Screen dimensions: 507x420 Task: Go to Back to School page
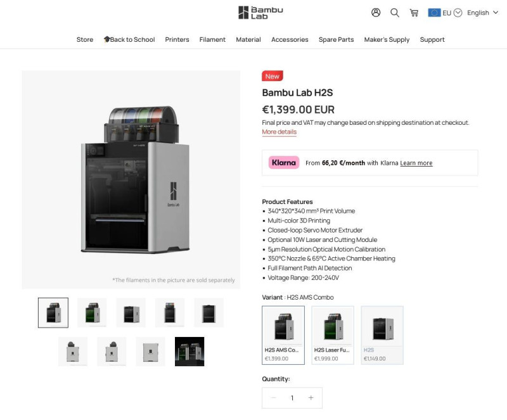pos(129,39)
